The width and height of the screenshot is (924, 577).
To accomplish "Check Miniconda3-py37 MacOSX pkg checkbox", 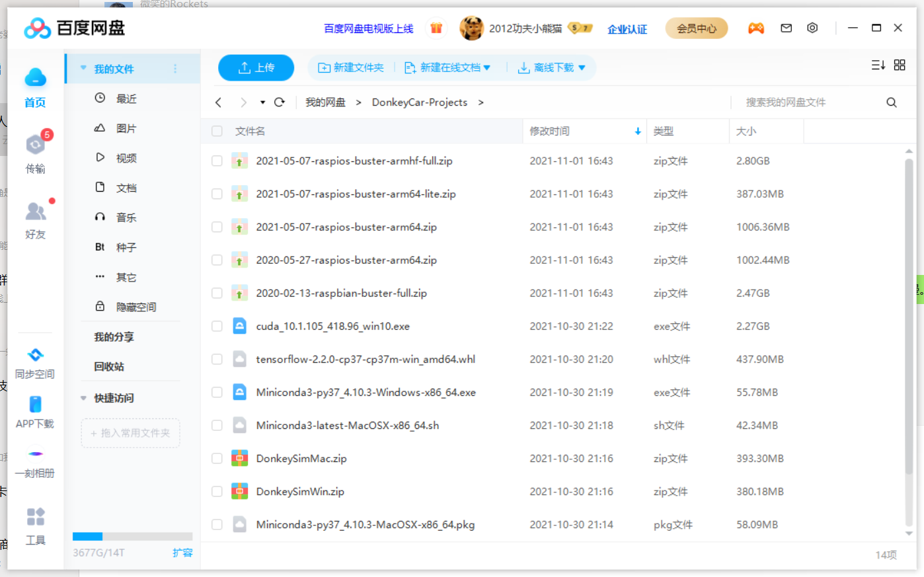I will 217,524.
